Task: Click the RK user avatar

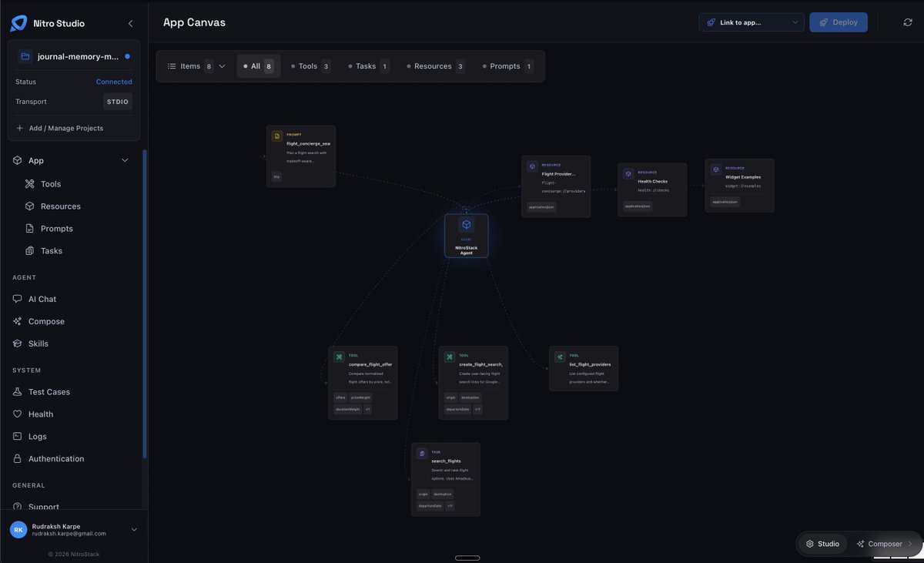Action: pyautogui.click(x=18, y=530)
